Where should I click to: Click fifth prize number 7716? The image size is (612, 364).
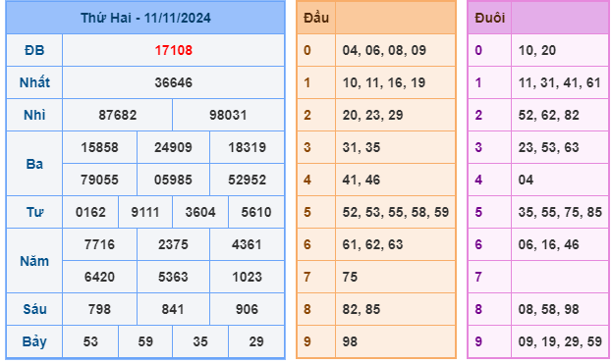(x=99, y=244)
